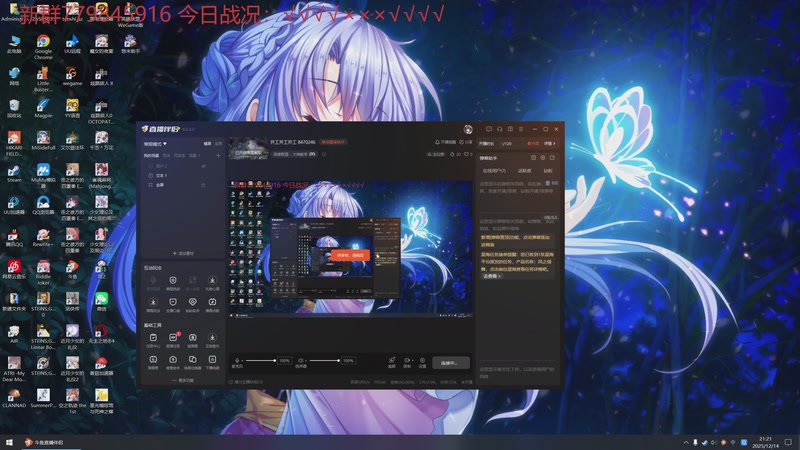Click the 分享 share button
800x450 pixels.
pos(466,142)
